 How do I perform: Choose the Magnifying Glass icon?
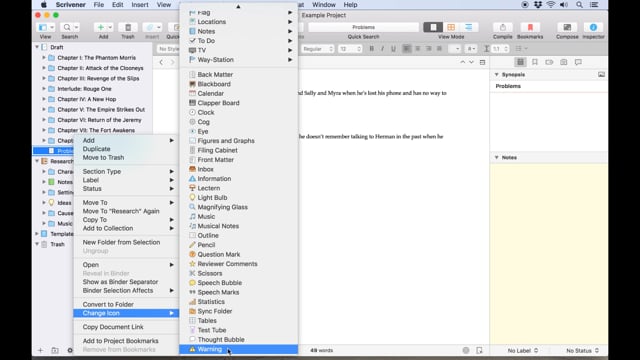coord(238,207)
